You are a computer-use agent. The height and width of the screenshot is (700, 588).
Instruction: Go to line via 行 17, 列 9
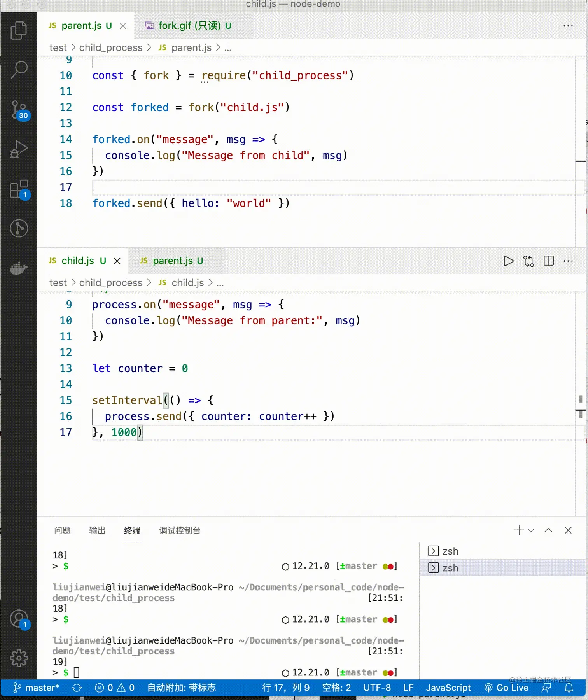pos(286,688)
